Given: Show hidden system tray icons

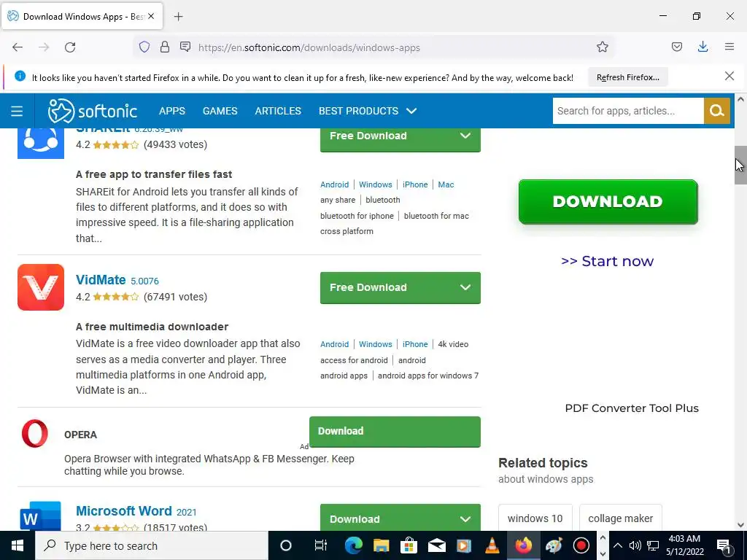Looking at the screenshot, I should pos(617,545).
